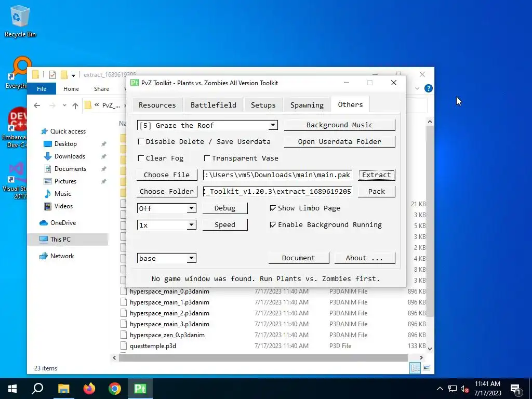The image size is (532, 399).
Task: Click Explorer vertical scroll up arrow
Action: pos(430,122)
